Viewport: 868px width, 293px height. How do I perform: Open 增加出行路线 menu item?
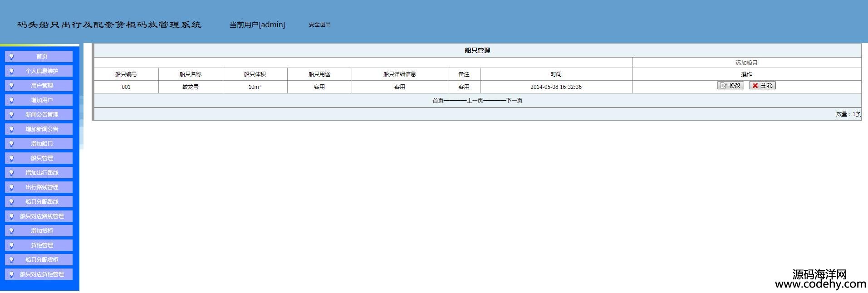pyautogui.click(x=42, y=173)
